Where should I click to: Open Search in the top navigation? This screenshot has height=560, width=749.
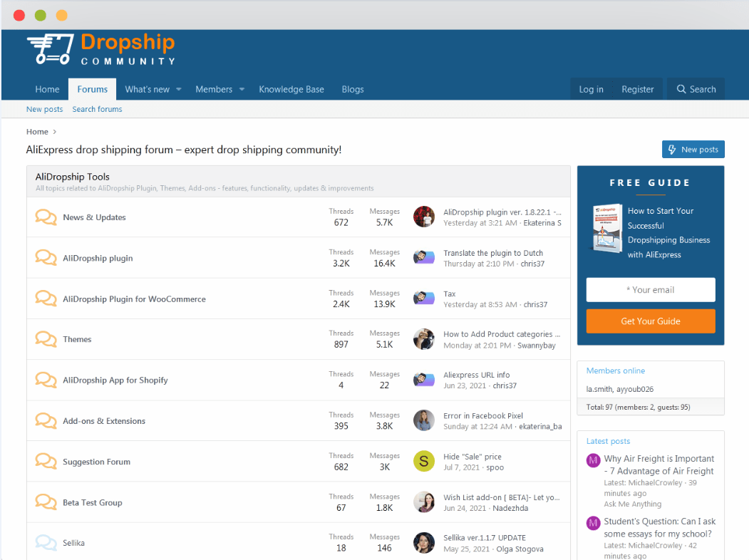coord(696,89)
